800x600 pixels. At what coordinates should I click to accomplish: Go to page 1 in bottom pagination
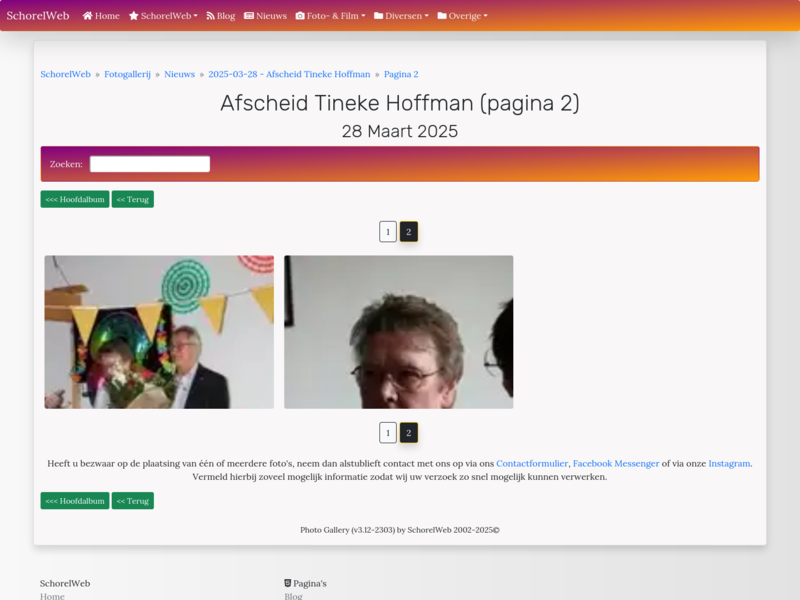pyautogui.click(x=388, y=433)
